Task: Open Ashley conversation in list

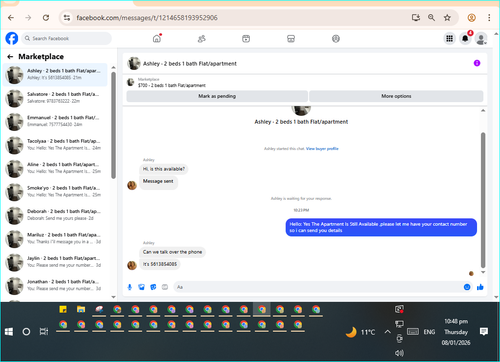Action: coord(55,74)
